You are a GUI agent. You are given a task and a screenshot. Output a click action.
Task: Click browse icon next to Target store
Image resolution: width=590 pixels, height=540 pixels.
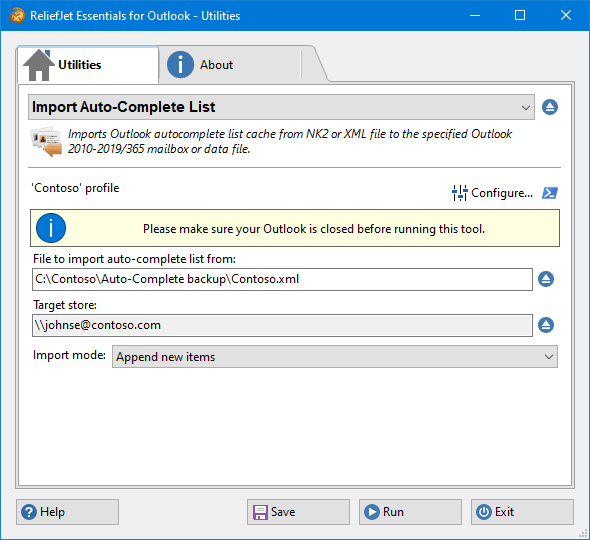point(546,325)
